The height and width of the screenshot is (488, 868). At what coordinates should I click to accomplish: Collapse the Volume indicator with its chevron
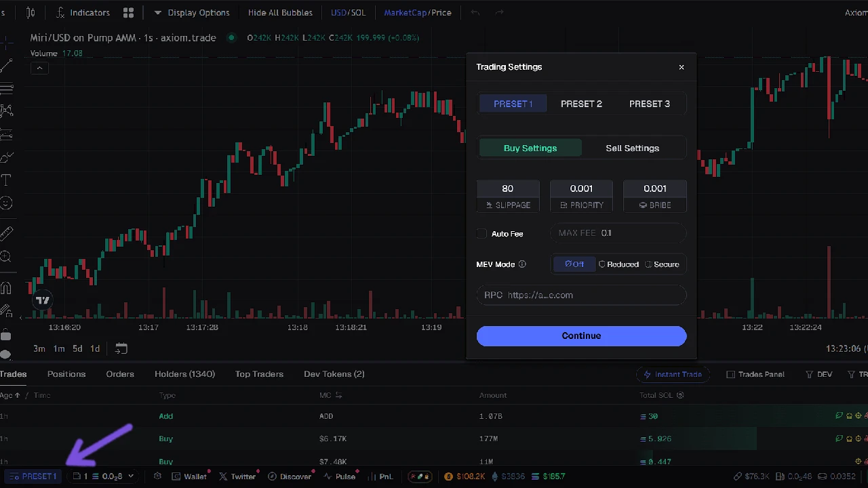coord(39,68)
